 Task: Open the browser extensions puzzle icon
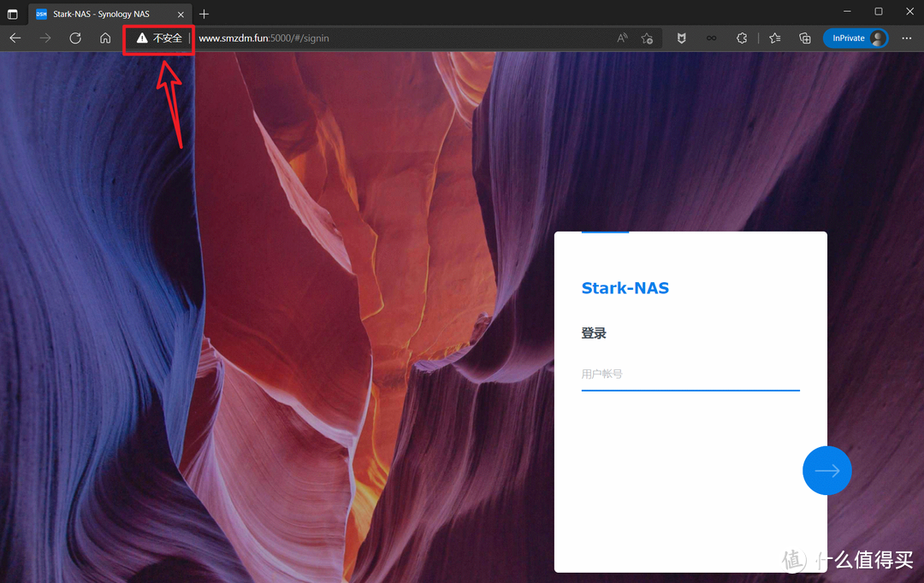(x=741, y=38)
